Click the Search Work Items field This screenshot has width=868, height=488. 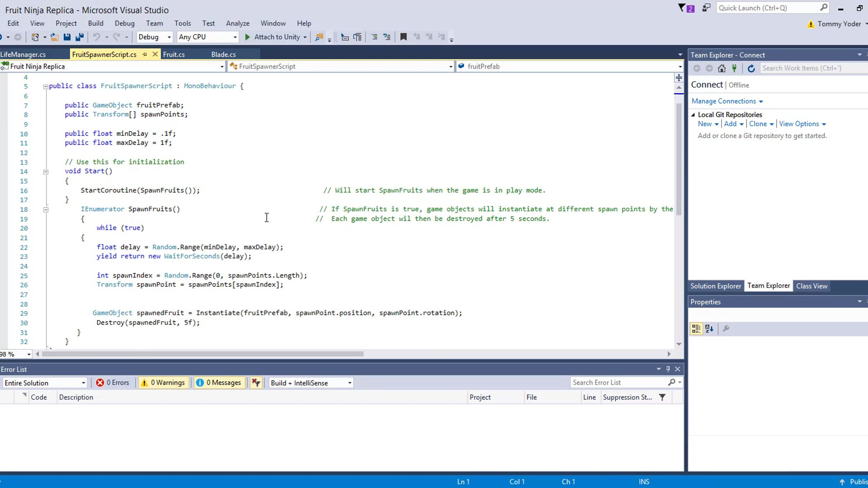814,68
